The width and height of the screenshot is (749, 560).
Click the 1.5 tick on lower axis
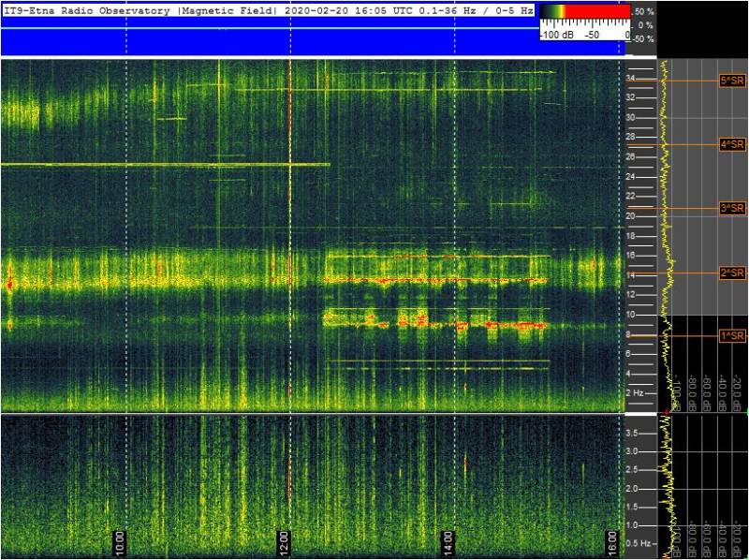(631, 507)
